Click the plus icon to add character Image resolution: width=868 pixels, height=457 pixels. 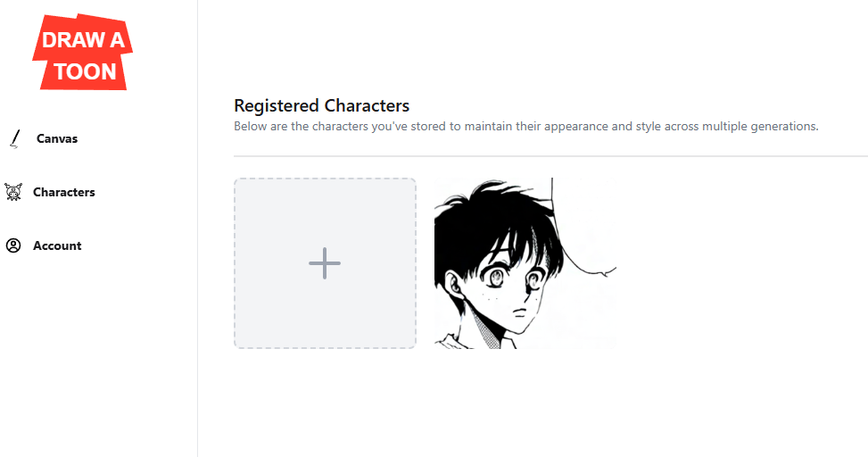(x=325, y=263)
